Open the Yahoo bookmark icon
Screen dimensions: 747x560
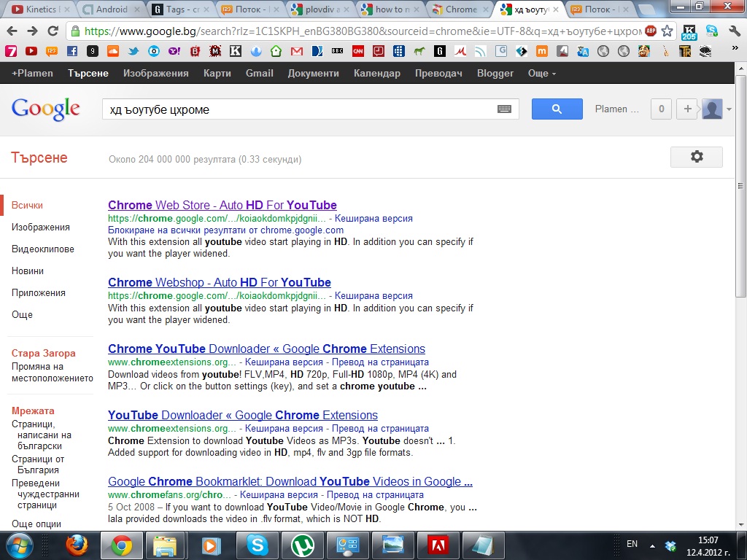[x=174, y=51]
